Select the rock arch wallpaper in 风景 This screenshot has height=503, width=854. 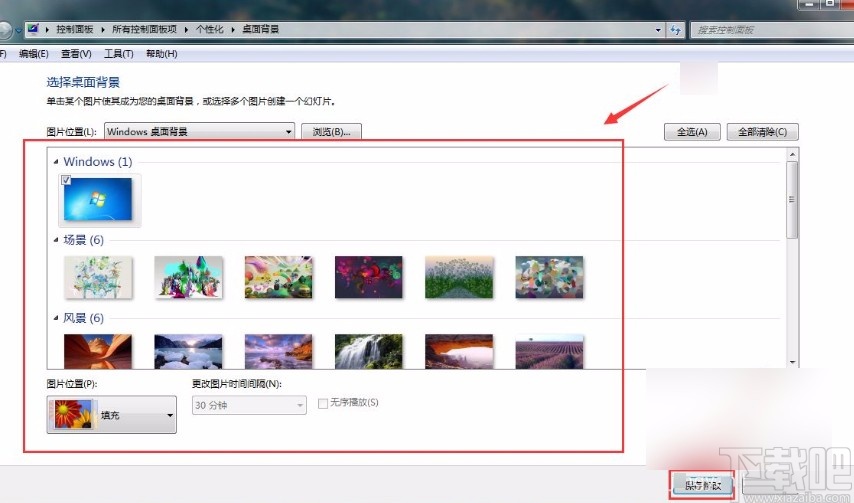point(459,351)
